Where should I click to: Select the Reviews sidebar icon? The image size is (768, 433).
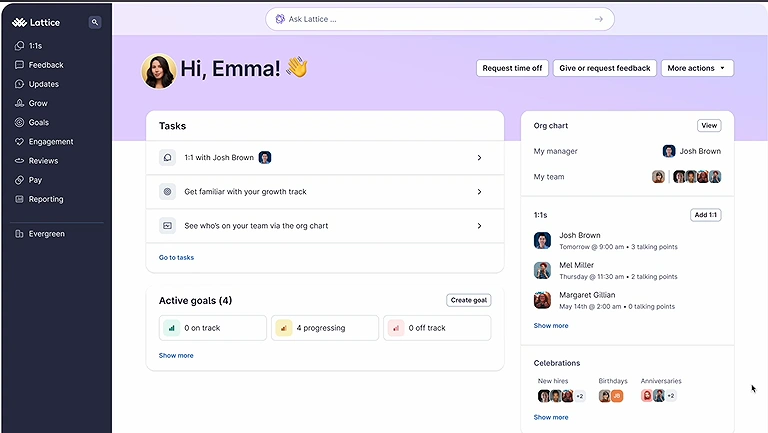pos(20,161)
